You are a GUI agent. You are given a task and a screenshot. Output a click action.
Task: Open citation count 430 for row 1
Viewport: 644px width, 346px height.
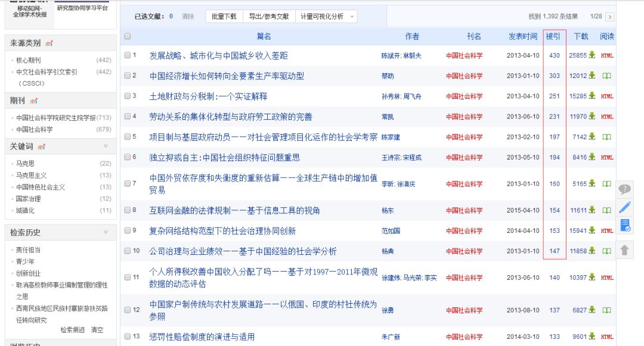click(555, 55)
